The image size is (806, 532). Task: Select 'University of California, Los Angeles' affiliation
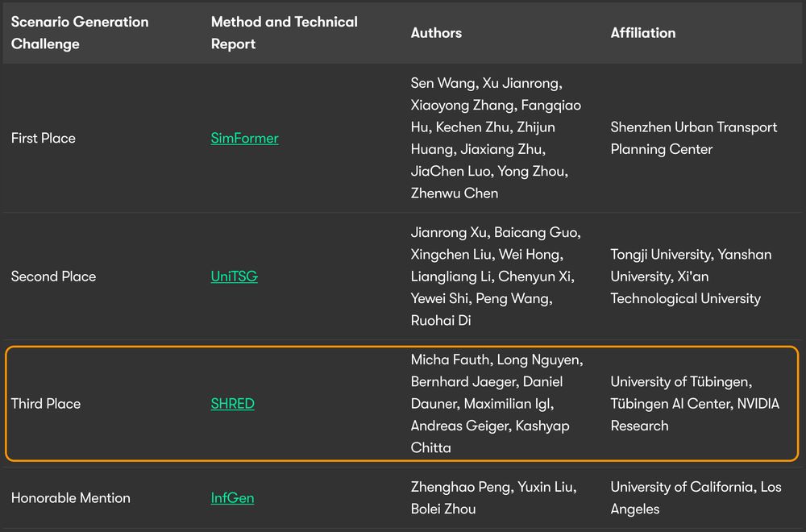click(696, 498)
